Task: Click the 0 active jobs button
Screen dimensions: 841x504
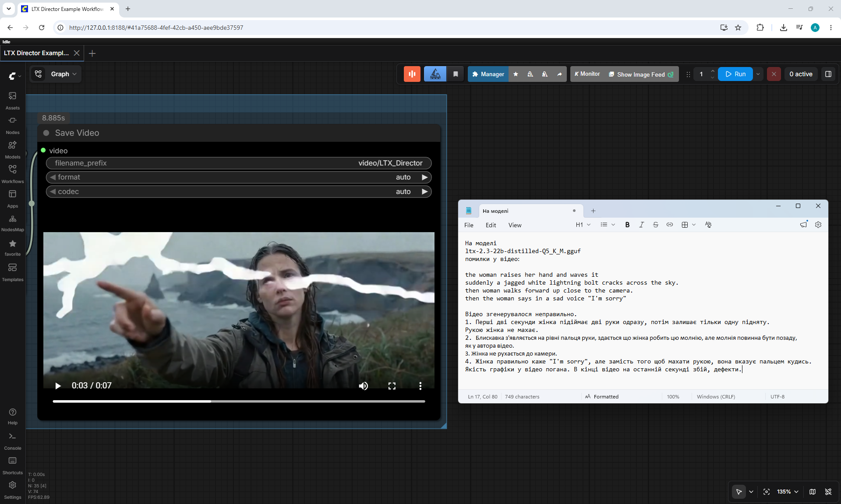Action: pyautogui.click(x=801, y=74)
